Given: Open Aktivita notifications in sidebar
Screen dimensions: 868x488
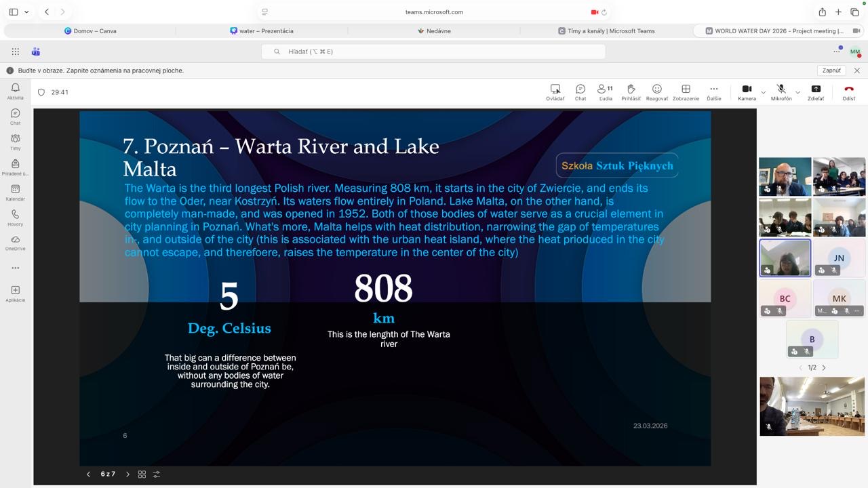Looking at the screenshot, I should pyautogui.click(x=16, y=91).
